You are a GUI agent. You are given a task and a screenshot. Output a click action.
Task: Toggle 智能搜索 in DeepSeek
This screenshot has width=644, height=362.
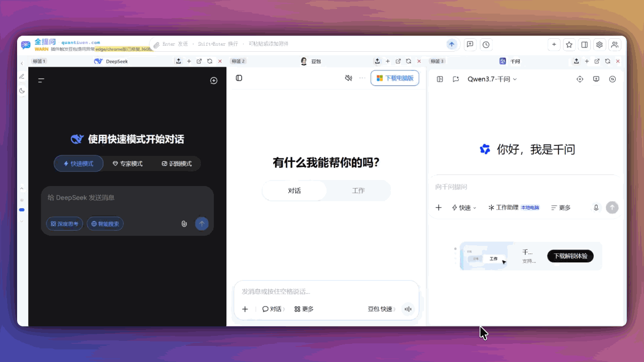click(105, 224)
